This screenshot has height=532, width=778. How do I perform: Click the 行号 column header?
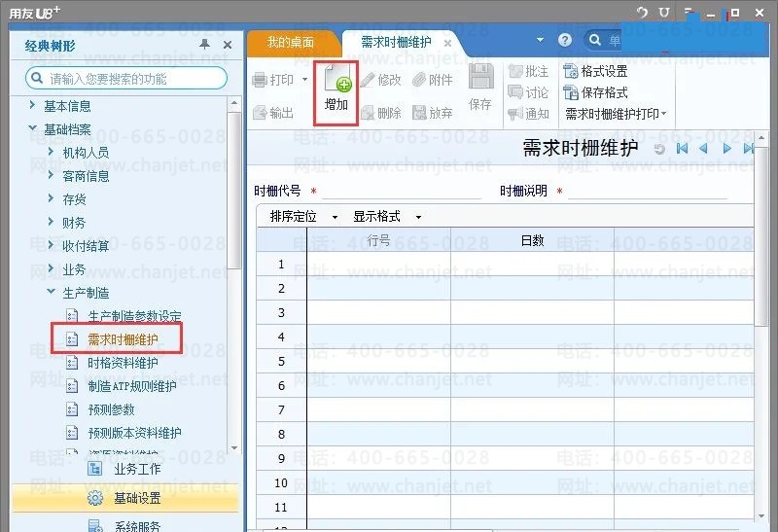(x=379, y=240)
